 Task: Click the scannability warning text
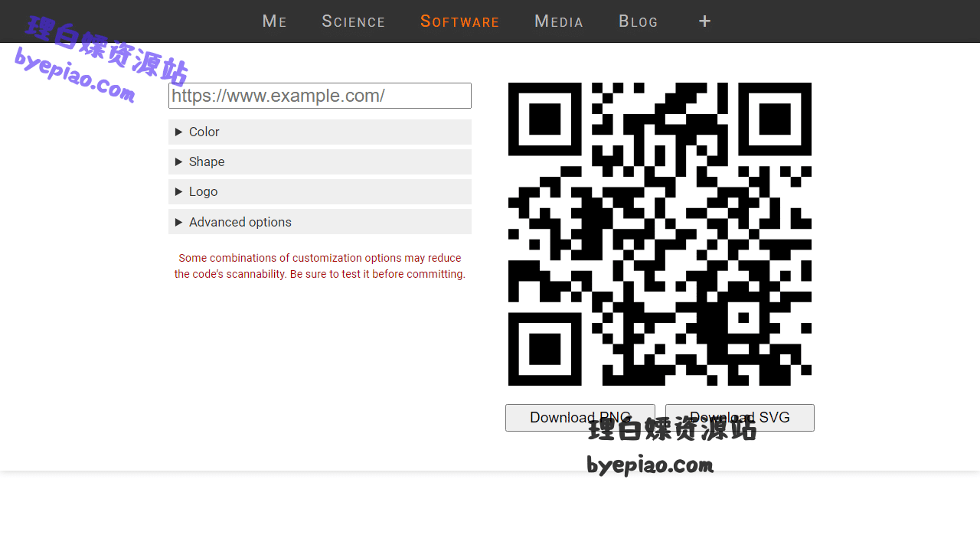point(320,266)
